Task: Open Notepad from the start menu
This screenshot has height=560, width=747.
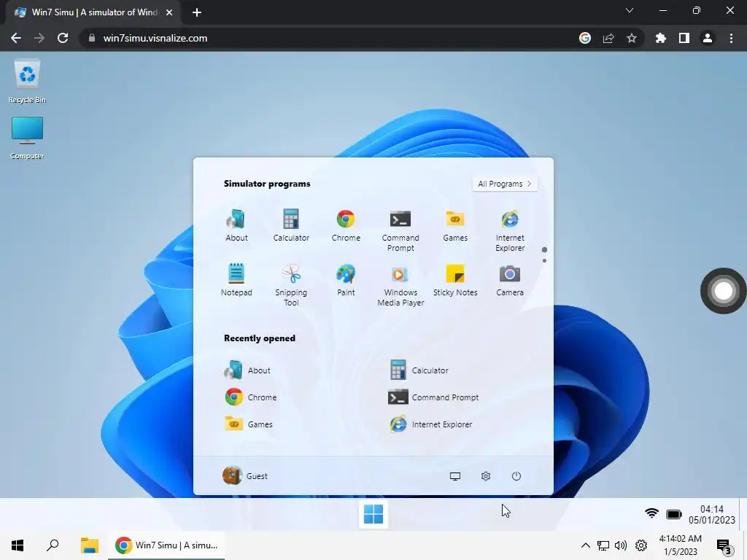Action: point(236,281)
